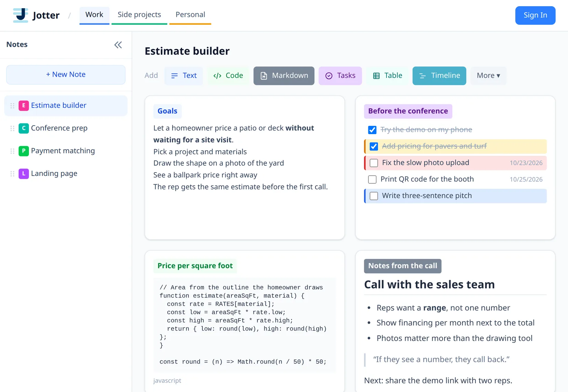
Task: Click 'Photos matter more than the drawing tool'
Action: coord(454,338)
